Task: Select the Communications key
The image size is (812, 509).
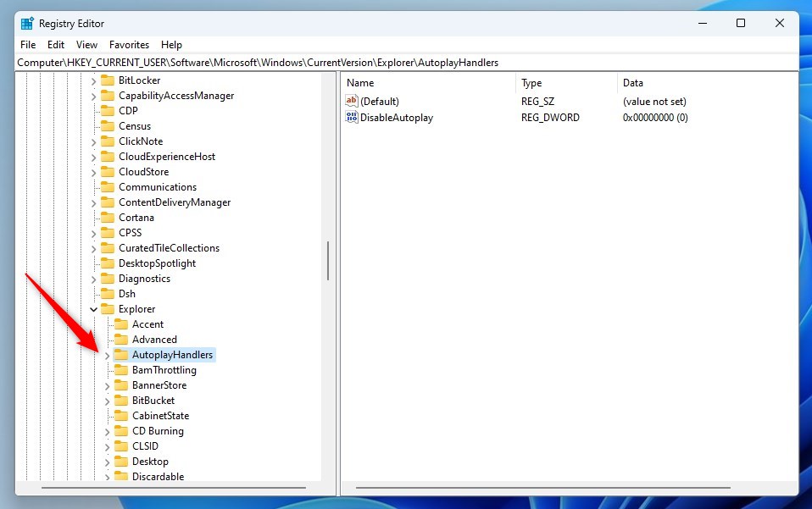Action: coord(158,187)
